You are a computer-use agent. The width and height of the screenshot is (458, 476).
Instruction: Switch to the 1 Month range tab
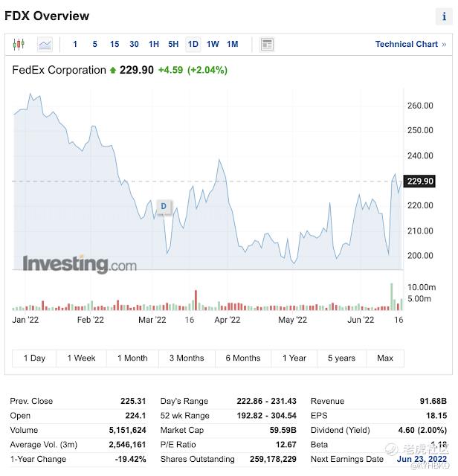[x=132, y=358]
